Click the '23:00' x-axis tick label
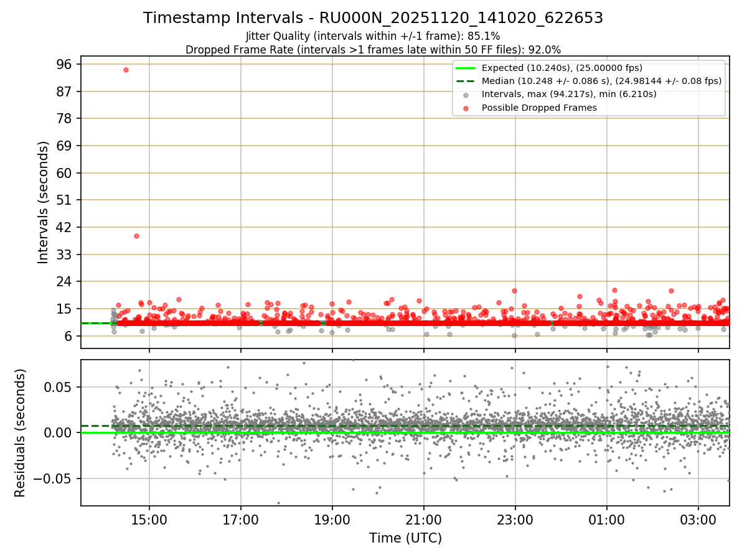This screenshot has height=560, width=747. [515, 519]
